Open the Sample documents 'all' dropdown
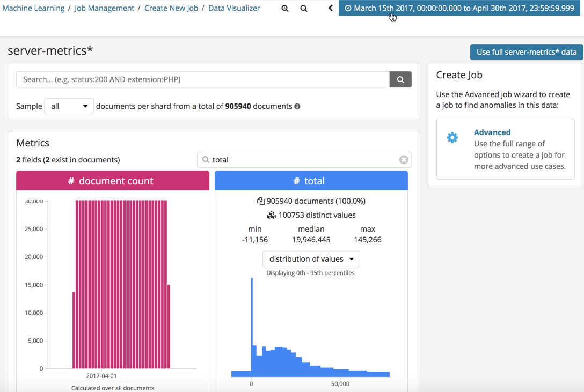 click(x=69, y=106)
